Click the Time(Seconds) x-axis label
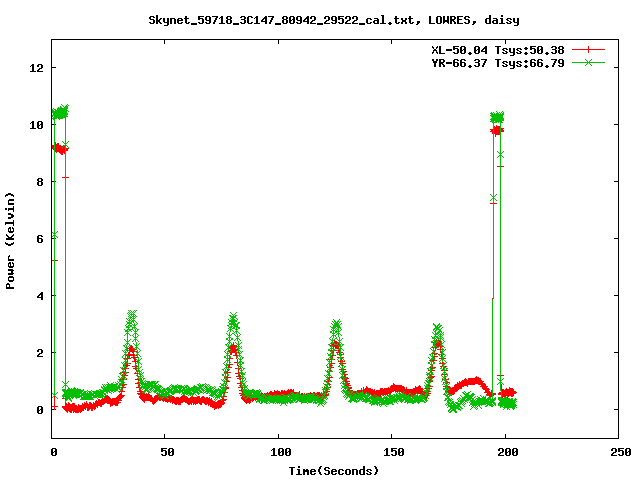The image size is (640, 480). click(333, 471)
